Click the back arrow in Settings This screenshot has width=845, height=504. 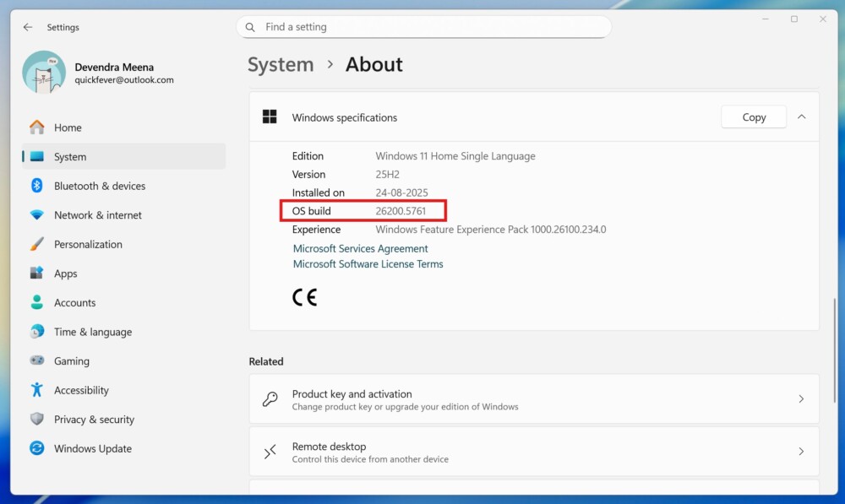point(28,27)
